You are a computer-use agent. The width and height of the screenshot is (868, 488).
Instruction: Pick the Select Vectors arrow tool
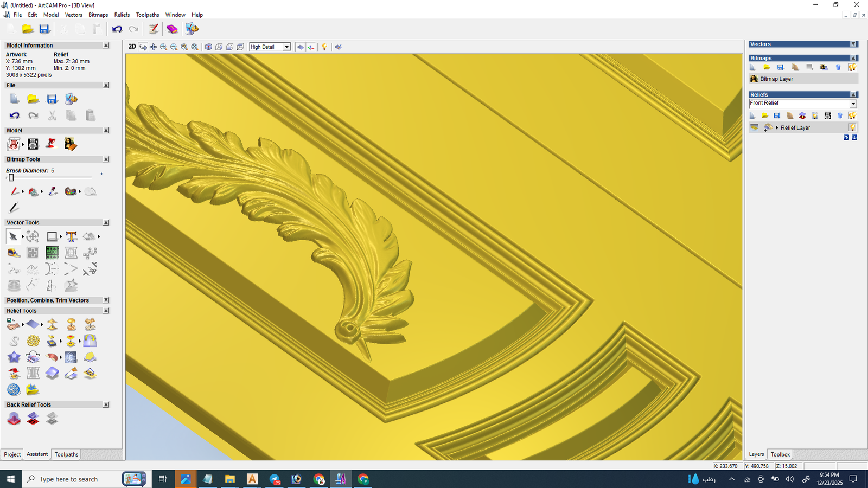tap(13, 236)
